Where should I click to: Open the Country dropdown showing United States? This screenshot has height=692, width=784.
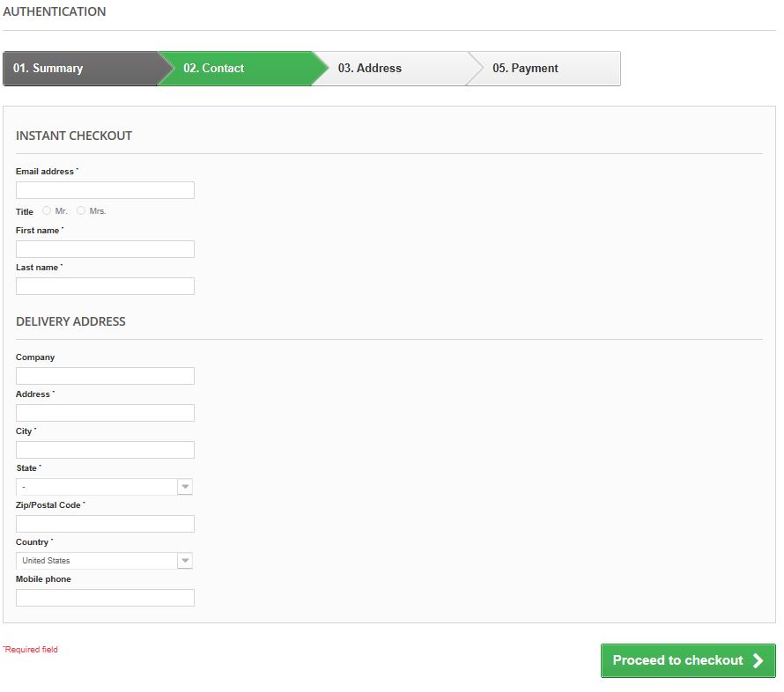(105, 561)
